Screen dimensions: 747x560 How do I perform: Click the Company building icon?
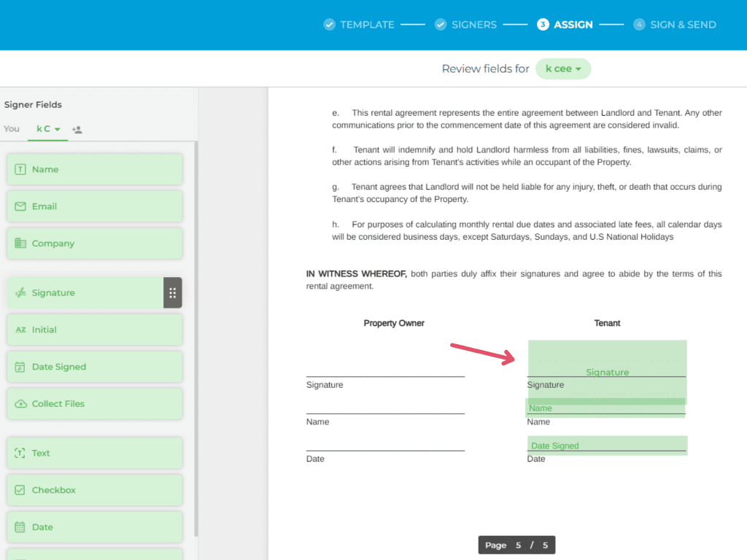(20, 244)
